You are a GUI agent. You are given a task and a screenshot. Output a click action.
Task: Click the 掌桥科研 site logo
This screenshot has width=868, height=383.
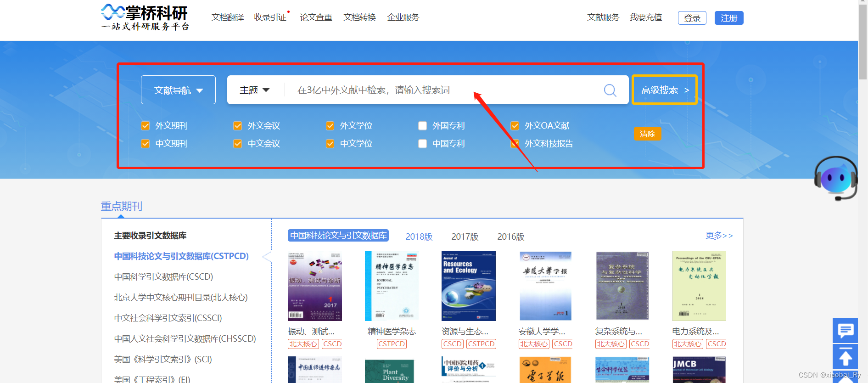point(145,17)
